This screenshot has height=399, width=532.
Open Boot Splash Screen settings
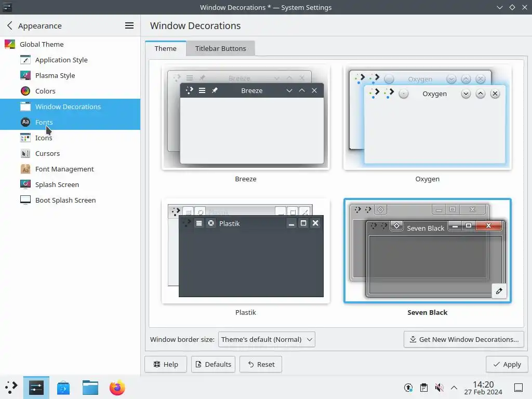point(70,200)
